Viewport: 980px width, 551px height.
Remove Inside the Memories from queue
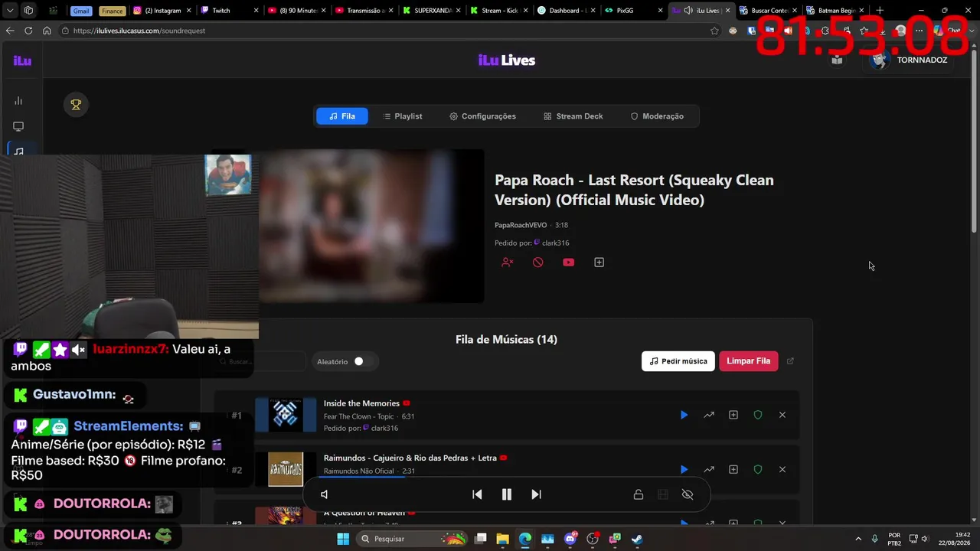[x=782, y=415]
